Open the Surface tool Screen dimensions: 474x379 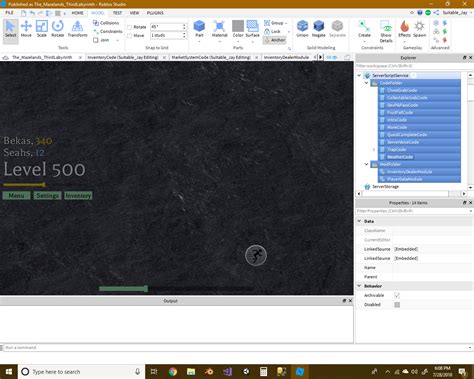point(252,29)
